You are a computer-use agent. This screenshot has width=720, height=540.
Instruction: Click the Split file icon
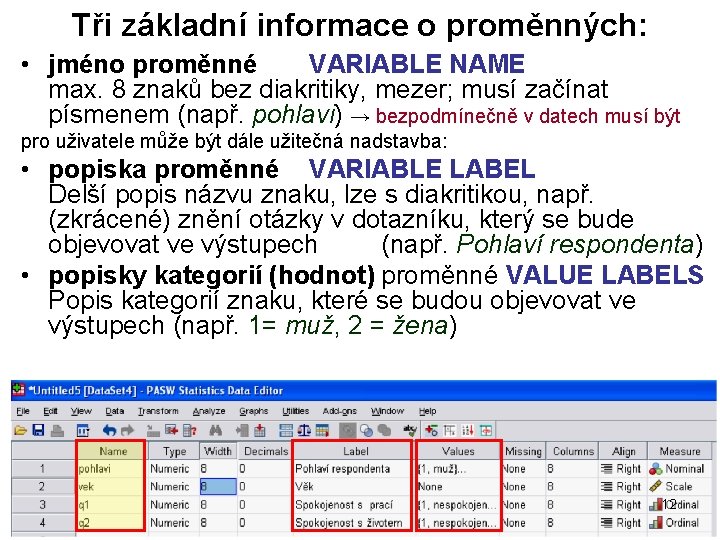pyautogui.click(x=286, y=431)
